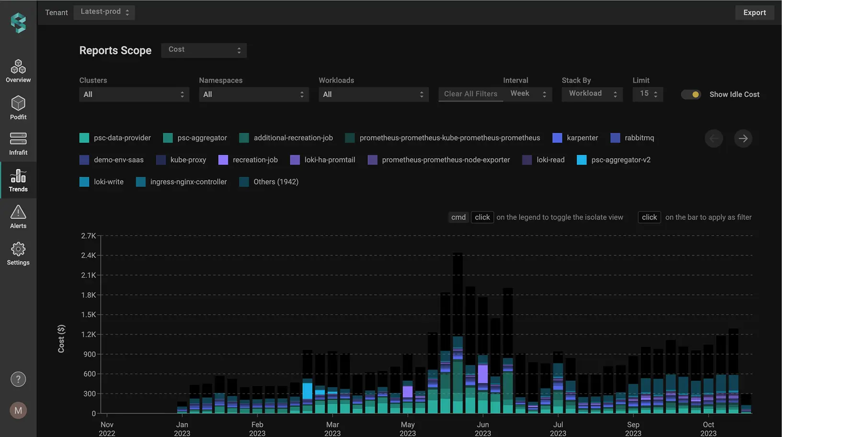Click the right arrow to page legend items
Screen dimensions: 868x437
coord(743,138)
